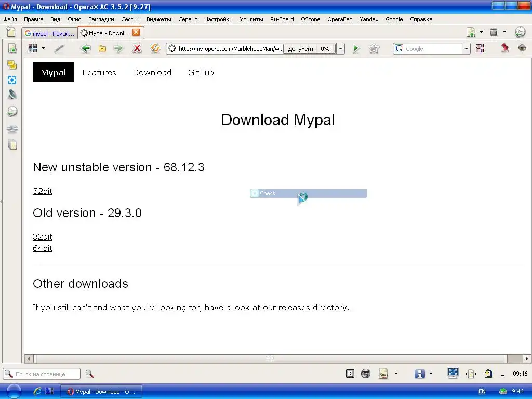Click the find-in-page magnifier button
Viewport: 532px width, 399px height.
pos(89,374)
